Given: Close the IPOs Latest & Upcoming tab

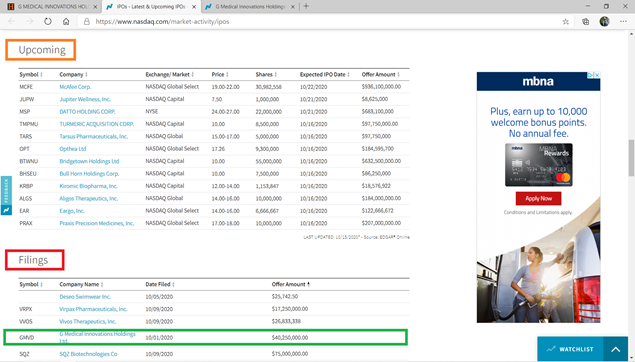Looking at the screenshot, I should pos(194,7).
